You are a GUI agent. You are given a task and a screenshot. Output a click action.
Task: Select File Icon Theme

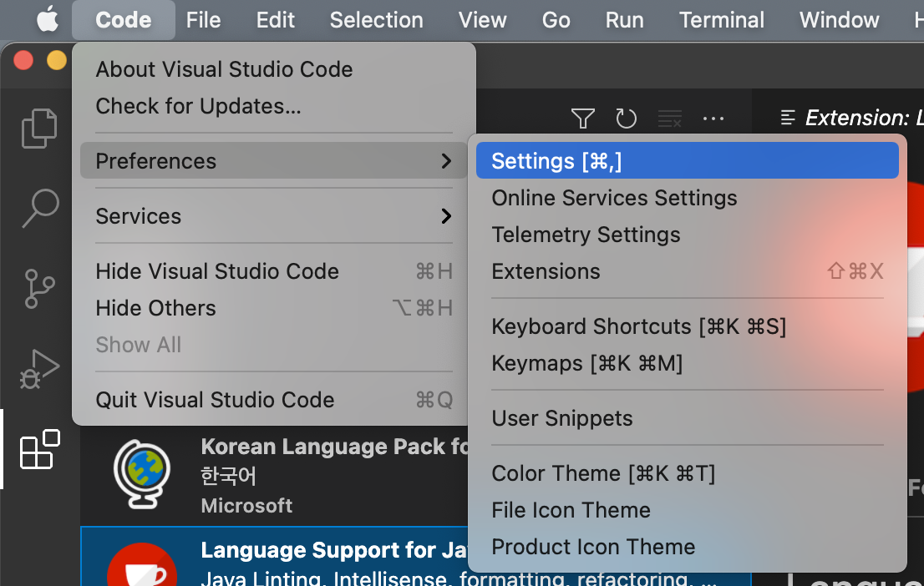[x=687, y=510]
